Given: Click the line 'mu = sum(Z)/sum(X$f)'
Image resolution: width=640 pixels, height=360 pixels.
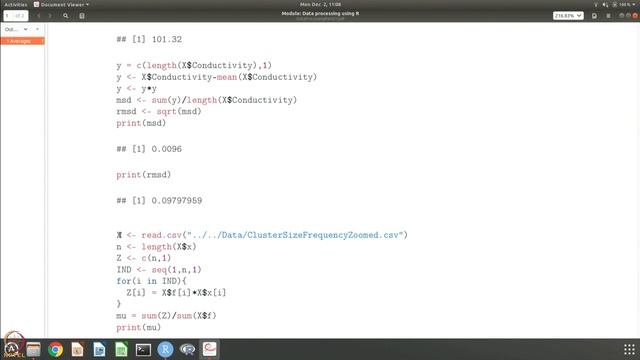Looking at the screenshot, I should 166,316.
